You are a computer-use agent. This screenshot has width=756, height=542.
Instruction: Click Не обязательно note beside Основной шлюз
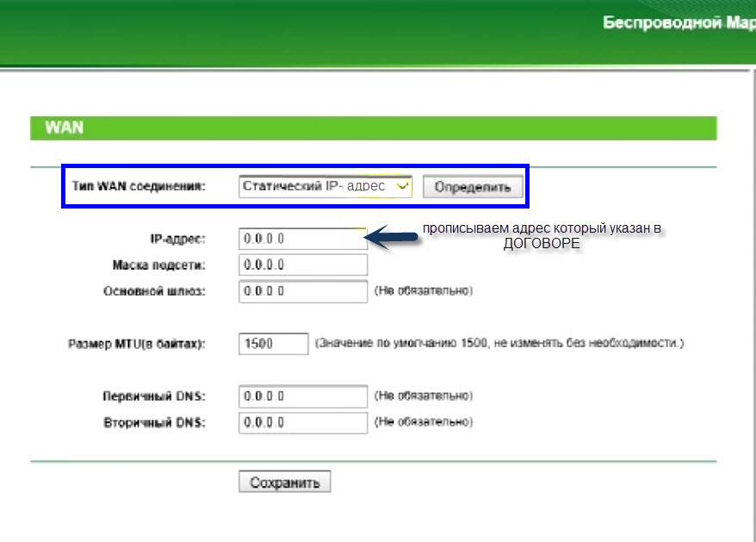(423, 291)
